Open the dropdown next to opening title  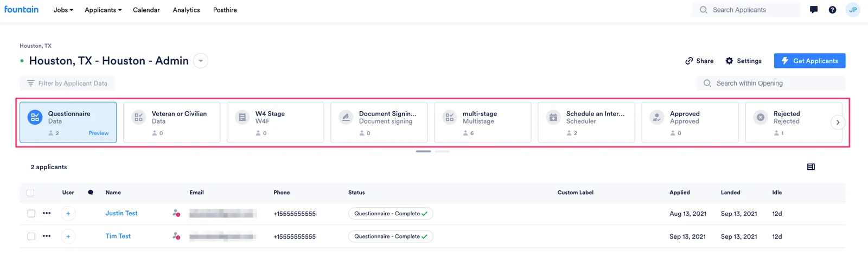coord(201,61)
